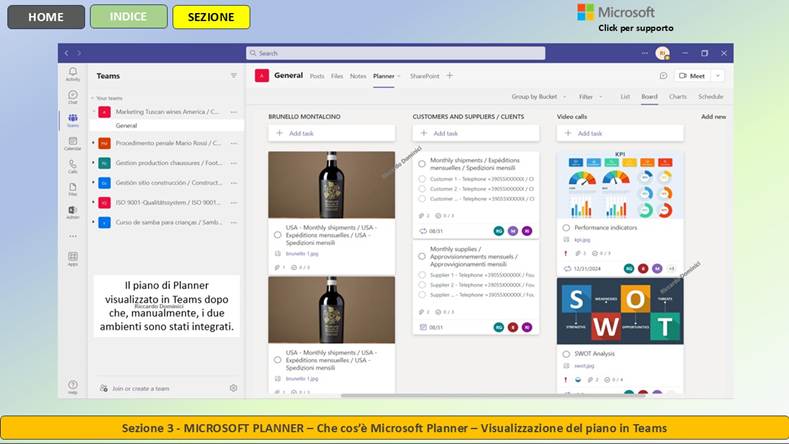This screenshot has width=789, height=444.
Task: Add task in Video calls bucket
Action: click(x=620, y=133)
